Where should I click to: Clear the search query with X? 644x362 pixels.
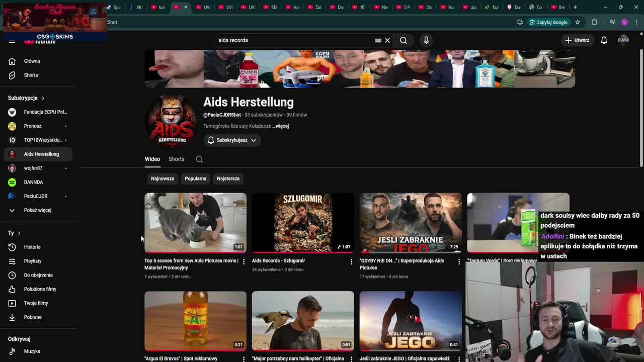tap(387, 40)
